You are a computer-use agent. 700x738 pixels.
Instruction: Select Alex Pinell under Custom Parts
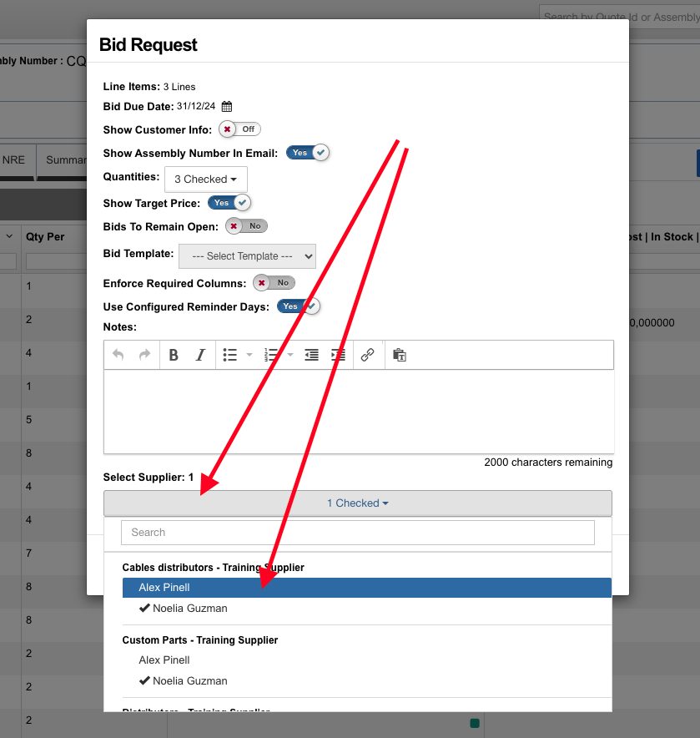tap(367, 660)
